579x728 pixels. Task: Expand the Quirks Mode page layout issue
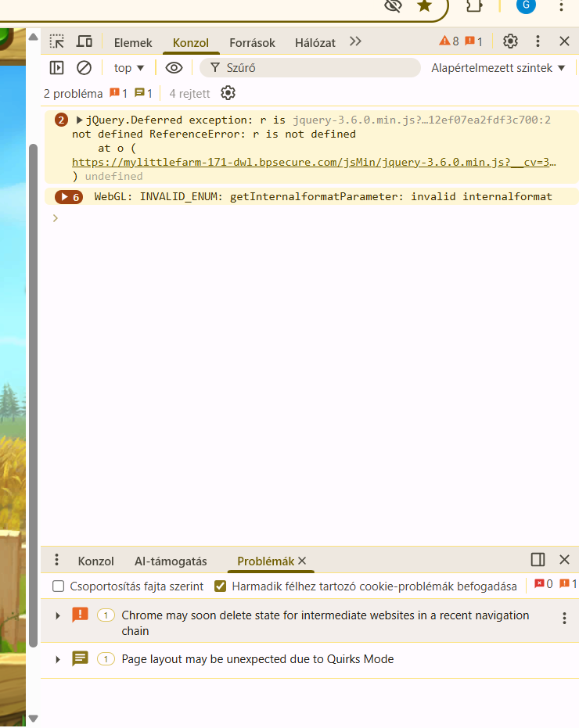58,660
